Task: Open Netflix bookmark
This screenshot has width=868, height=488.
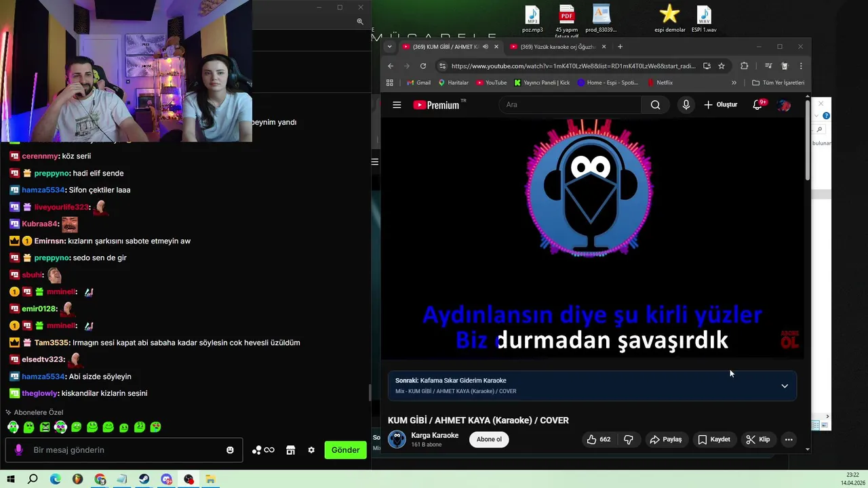Action: tap(660, 83)
